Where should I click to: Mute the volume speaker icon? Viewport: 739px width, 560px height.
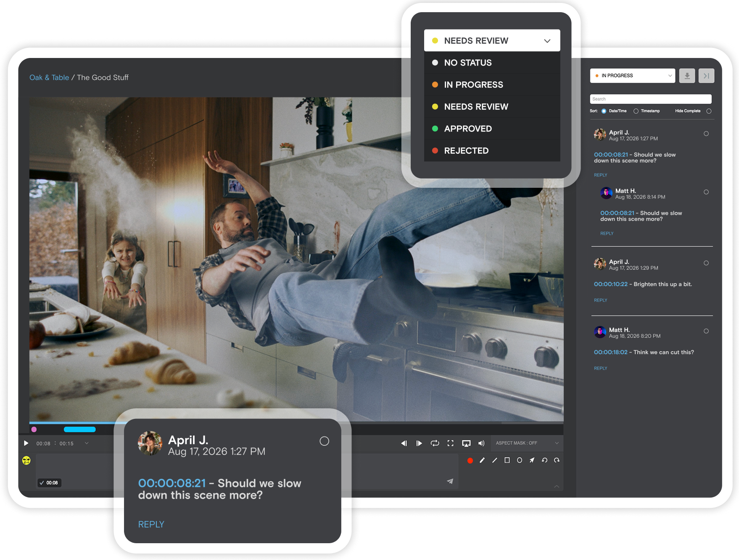tap(481, 443)
